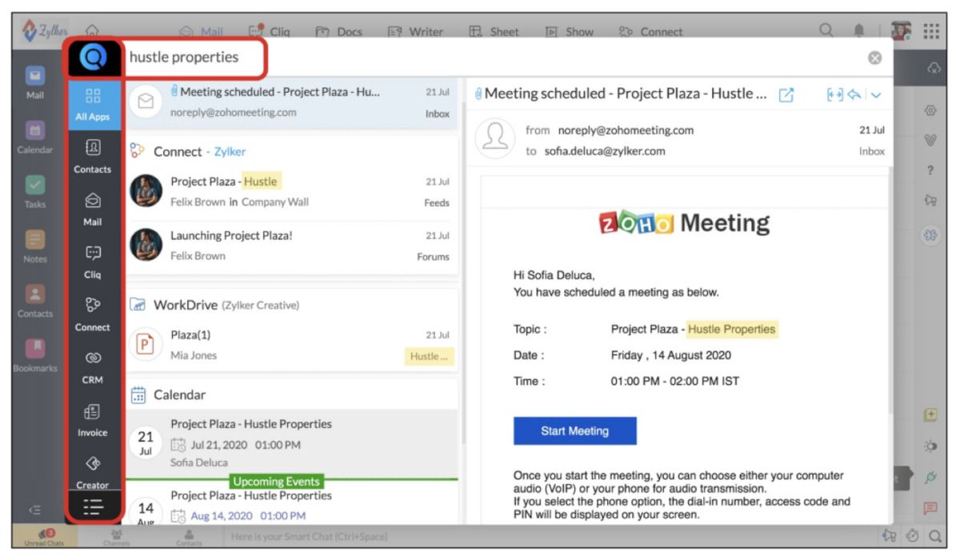The height and width of the screenshot is (560, 960).
Task: Filter results by Mail in search sidebar
Action: coord(93,210)
